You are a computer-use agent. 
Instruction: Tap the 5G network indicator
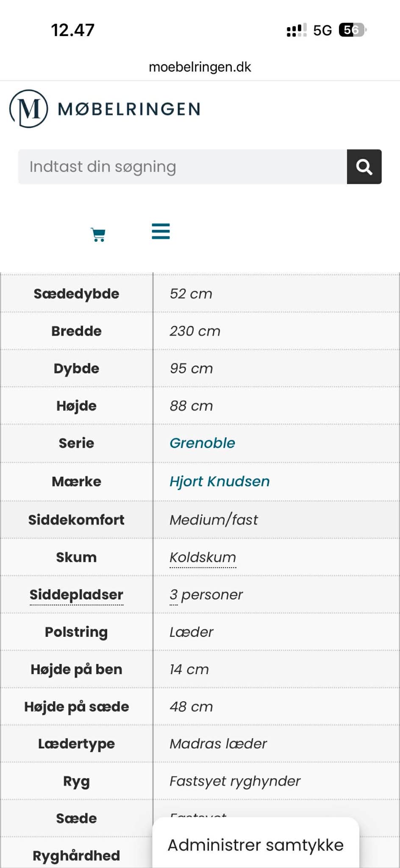[x=322, y=31]
